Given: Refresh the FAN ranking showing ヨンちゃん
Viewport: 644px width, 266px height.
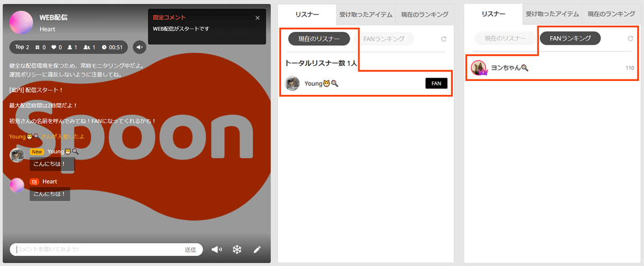Looking at the screenshot, I should 631,39.
